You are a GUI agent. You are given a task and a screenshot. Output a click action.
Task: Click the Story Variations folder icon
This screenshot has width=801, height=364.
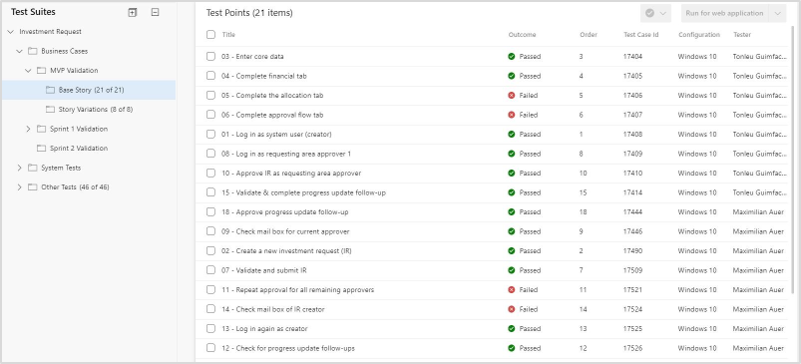click(x=50, y=109)
